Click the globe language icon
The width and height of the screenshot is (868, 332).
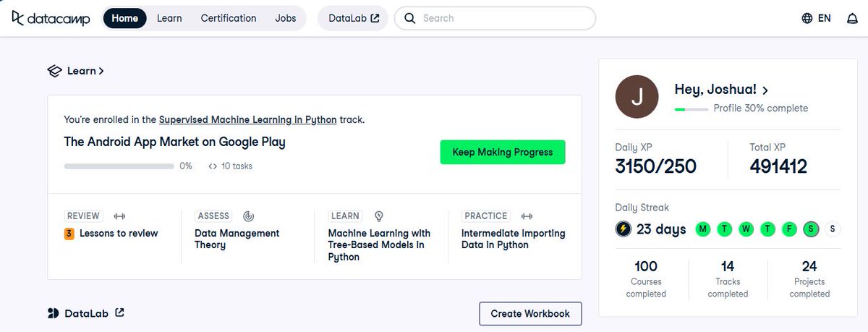click(x=807, y=18)
